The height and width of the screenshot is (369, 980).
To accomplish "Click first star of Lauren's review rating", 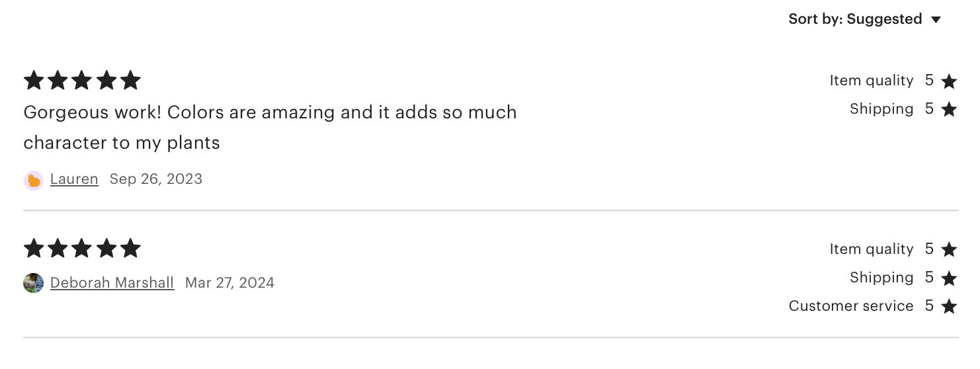I will (x=34, y=81).
